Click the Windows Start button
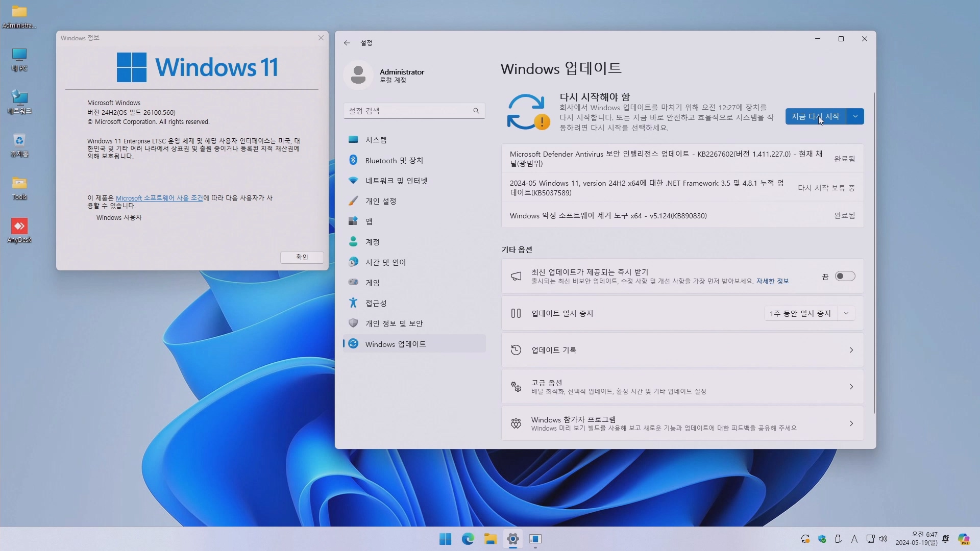 pos(445,539)
